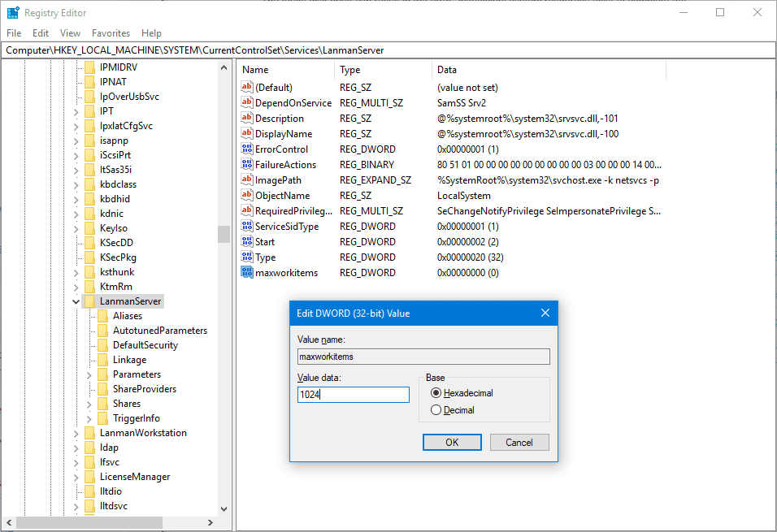The width and height of the screenshot is (777, 532).
Task: Select the maxworkitems DWORD value icon
Action: (247, 272)
